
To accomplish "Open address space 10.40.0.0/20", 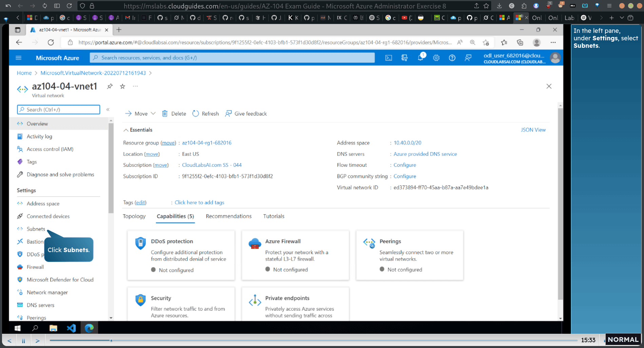I will tap(408, 143).
